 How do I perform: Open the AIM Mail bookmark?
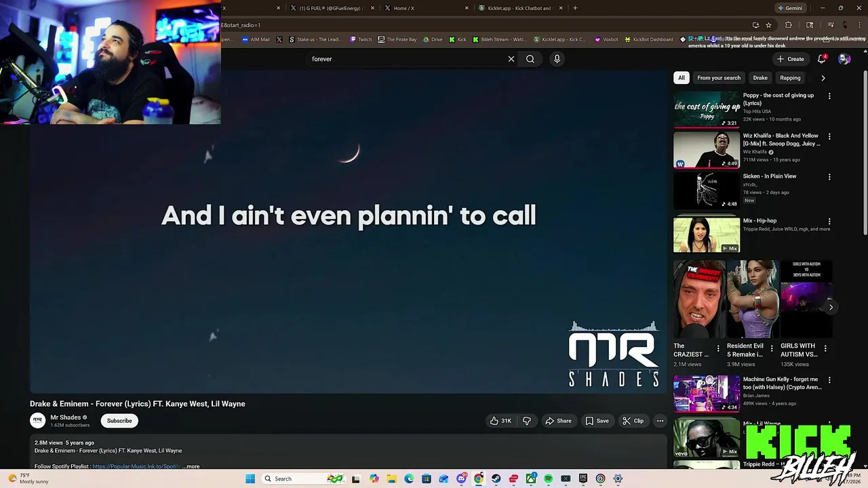[x=256, y=39]
